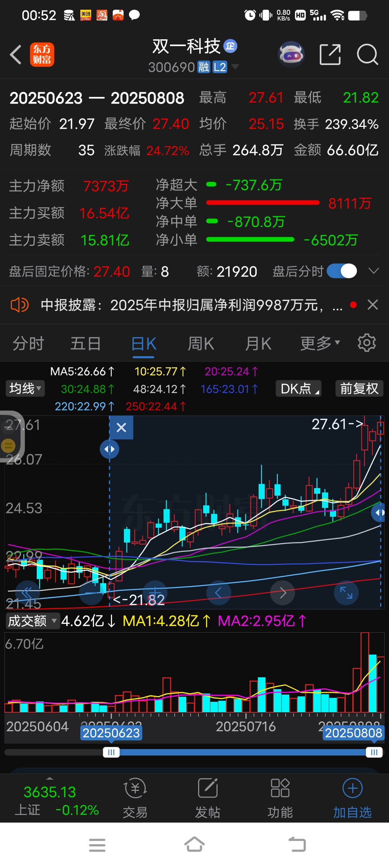Open the 上证 index quote 3635.13
This screenshot has width=389, height=868.
tap(50, 792)
